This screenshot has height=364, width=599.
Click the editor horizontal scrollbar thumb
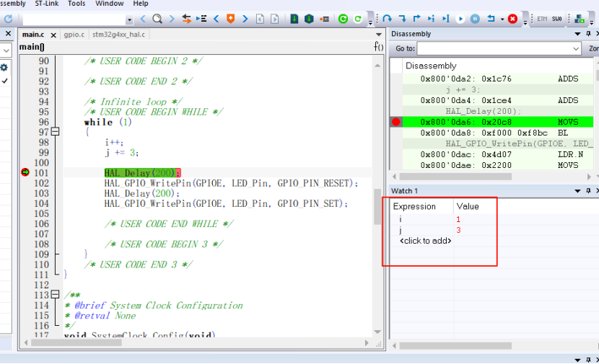pos(76,342)
